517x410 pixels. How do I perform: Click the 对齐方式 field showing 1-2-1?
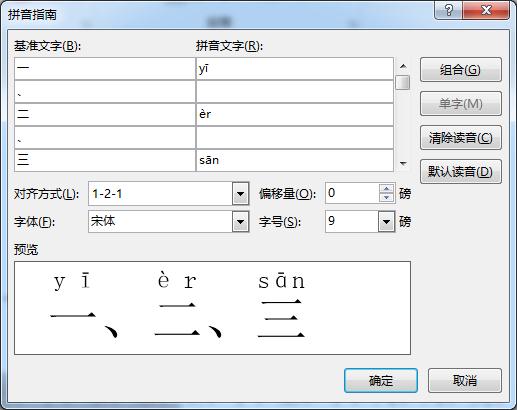coord(161,194)
